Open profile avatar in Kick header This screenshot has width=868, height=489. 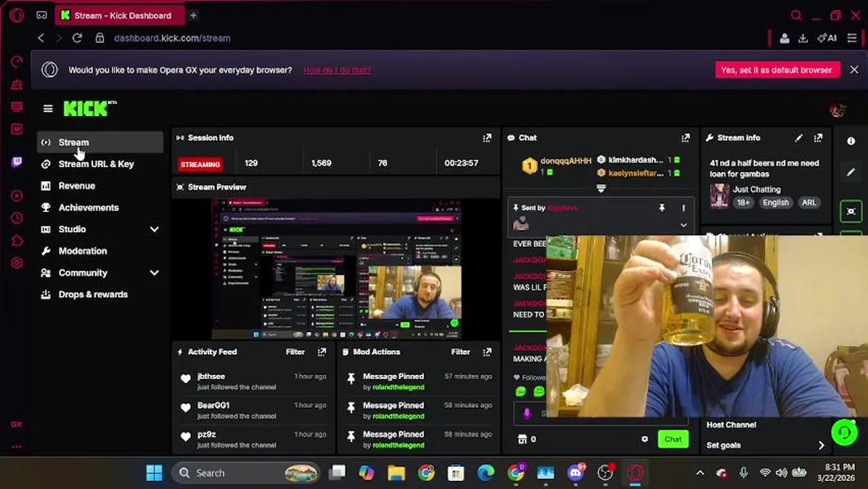pyautogui.click(x=837, y=109)
